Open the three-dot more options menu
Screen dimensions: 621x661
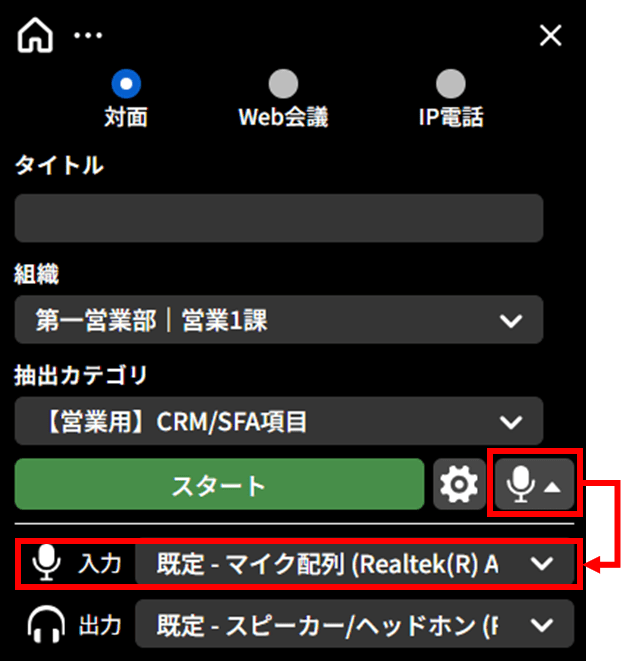[88, 35]
